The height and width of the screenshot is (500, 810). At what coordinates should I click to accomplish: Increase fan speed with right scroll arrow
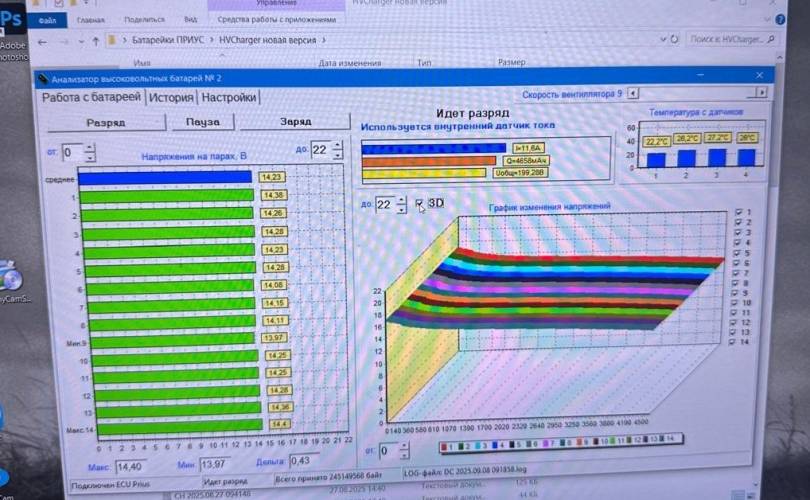[761, 92]
